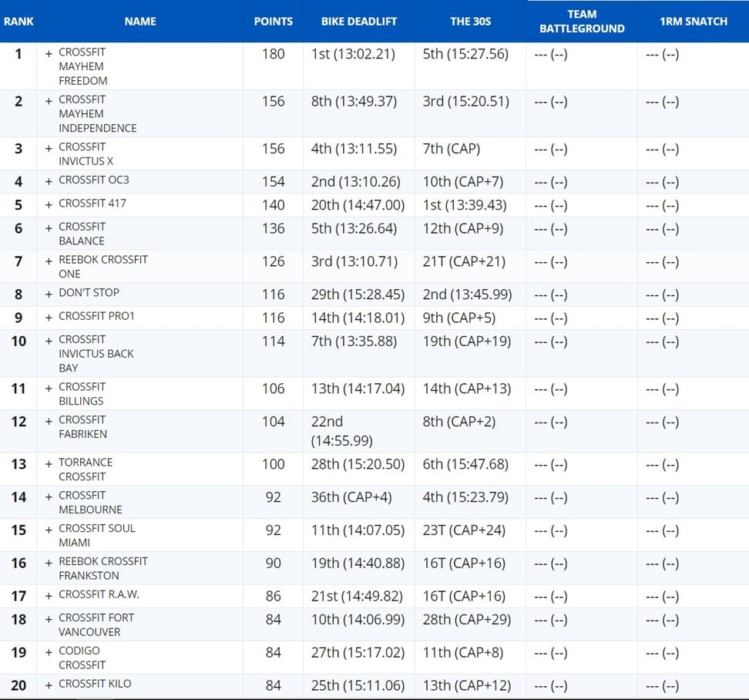Select the 180 points value
Viewport: 749px width, 700px height.
[x=274, y=54]
